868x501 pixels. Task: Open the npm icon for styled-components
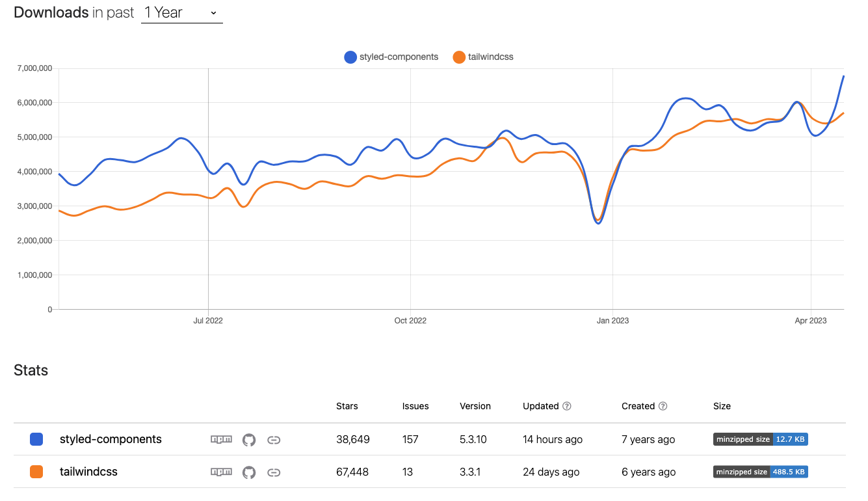[x=221, y=440]
